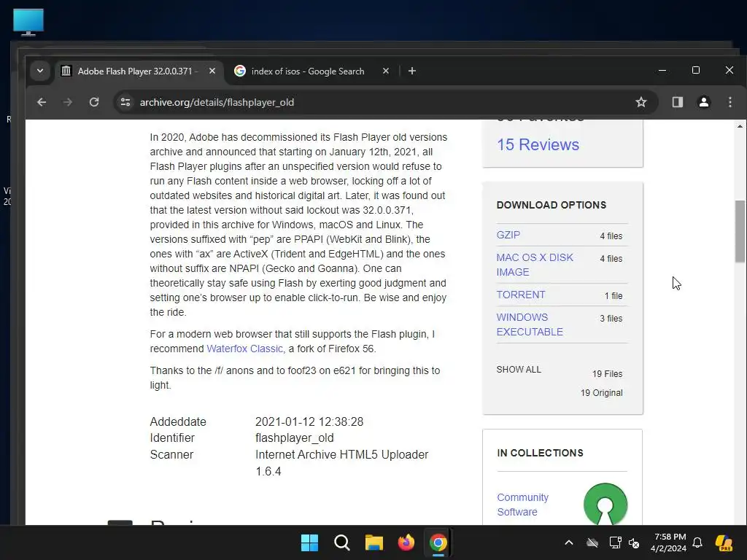Click Chrome icon in the taskbar
The height and width of the screenshot is (560, 747).
tap(438, 542)
